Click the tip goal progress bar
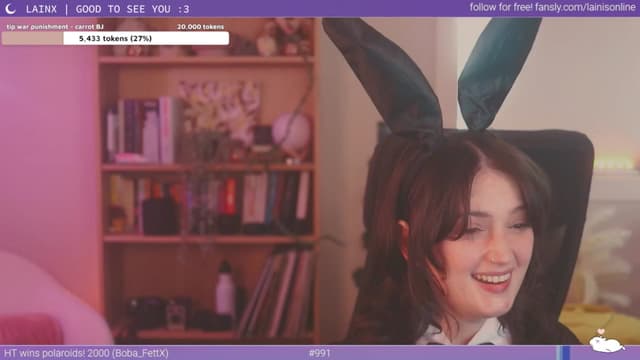 [x=115, y=38]
